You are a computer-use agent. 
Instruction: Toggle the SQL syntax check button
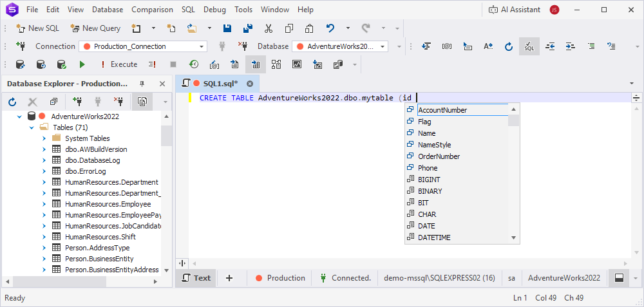pyautogui.click(x=529, y=46)
